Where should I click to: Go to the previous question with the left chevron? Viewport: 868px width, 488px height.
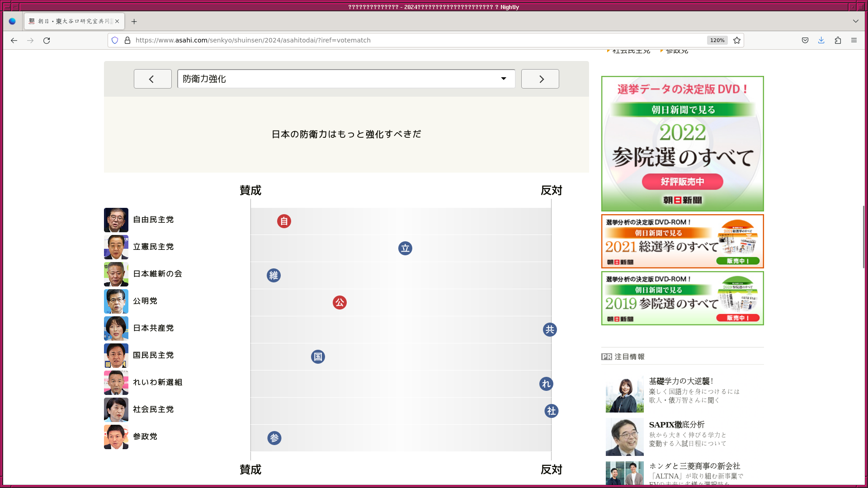153,79
